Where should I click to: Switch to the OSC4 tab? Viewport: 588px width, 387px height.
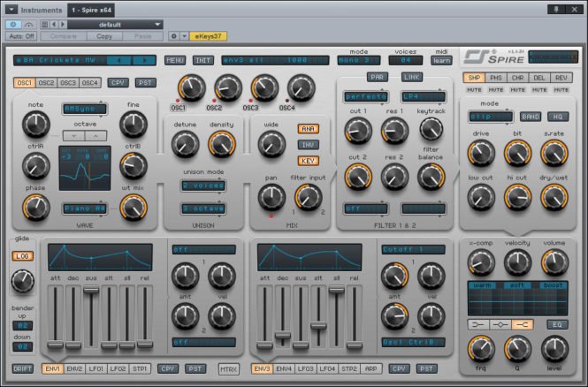coord(90,83)
